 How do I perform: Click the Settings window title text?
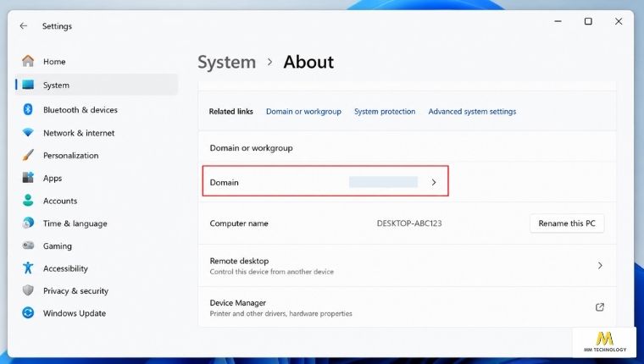click(x=57, y=26)
